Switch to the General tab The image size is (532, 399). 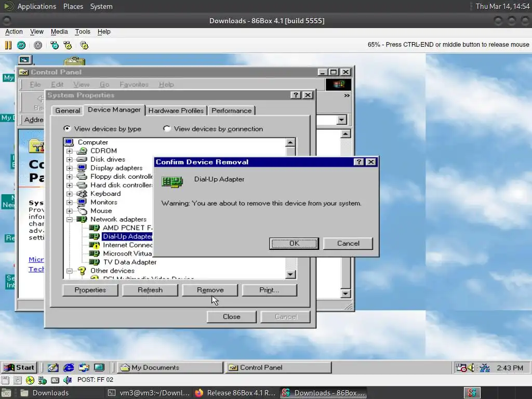[68, 111]
